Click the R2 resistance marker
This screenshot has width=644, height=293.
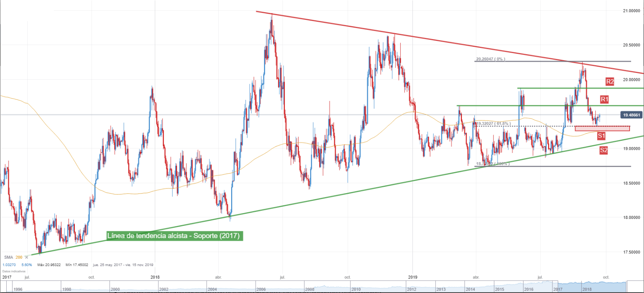coord(610,82)
